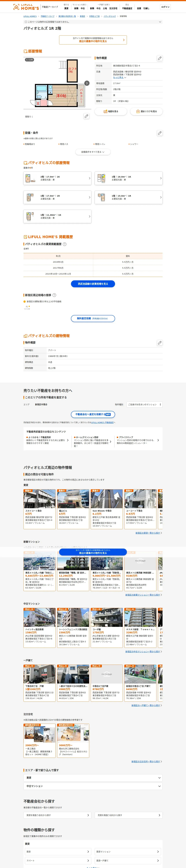
Task: Click 不動産会社へ査定を依頼する button
Action: 93,414
